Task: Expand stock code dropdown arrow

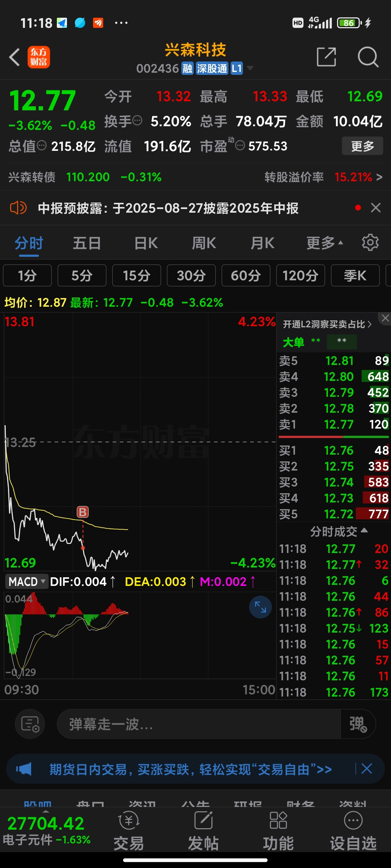Action: (250, 68)
